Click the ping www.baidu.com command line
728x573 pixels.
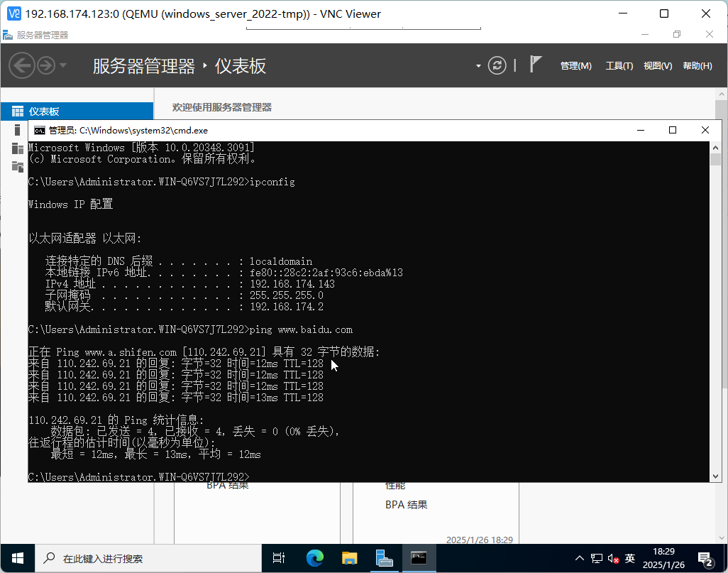190,329
